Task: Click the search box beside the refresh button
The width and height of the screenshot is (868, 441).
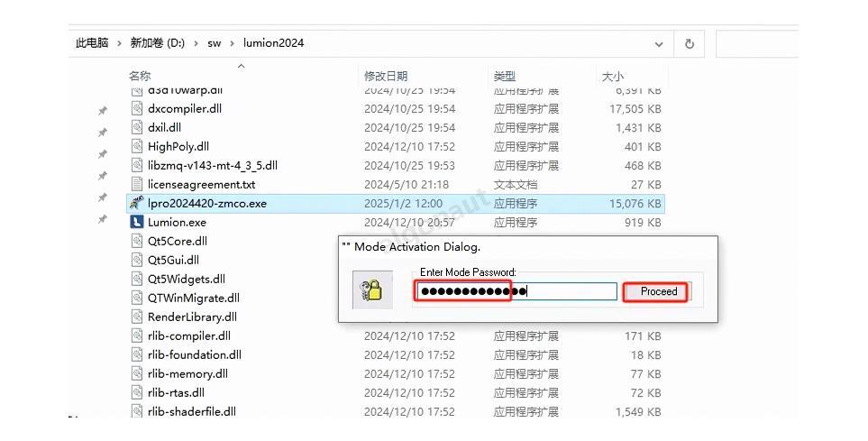Action: [x=757, y=44]
